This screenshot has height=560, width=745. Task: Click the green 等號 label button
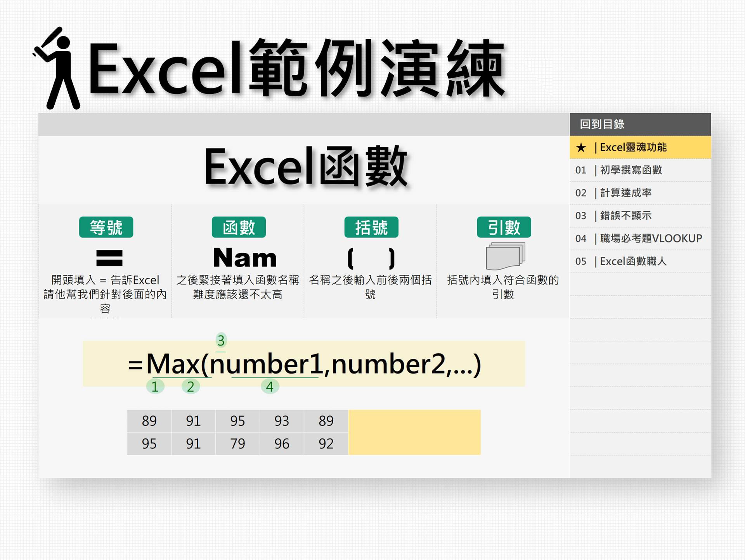[x=106, y=227]
